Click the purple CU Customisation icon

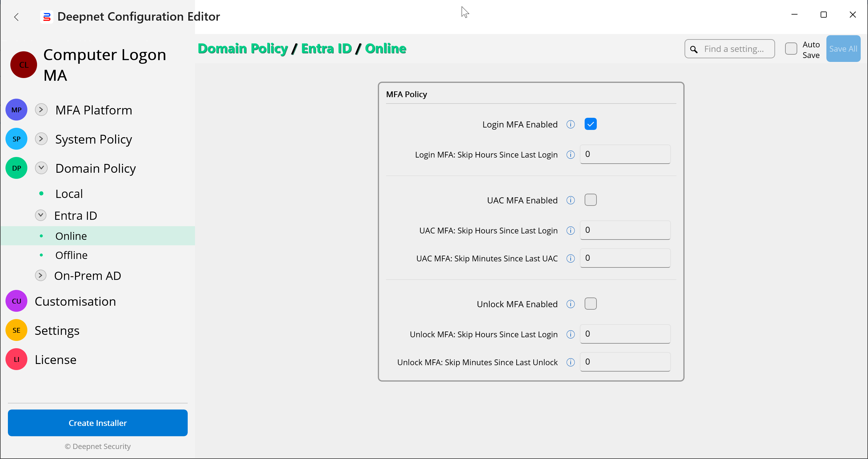(x=16, y=301)
